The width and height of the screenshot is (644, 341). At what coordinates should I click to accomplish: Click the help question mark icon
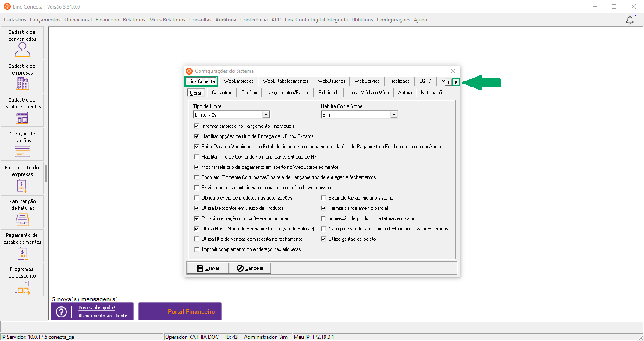61,312
